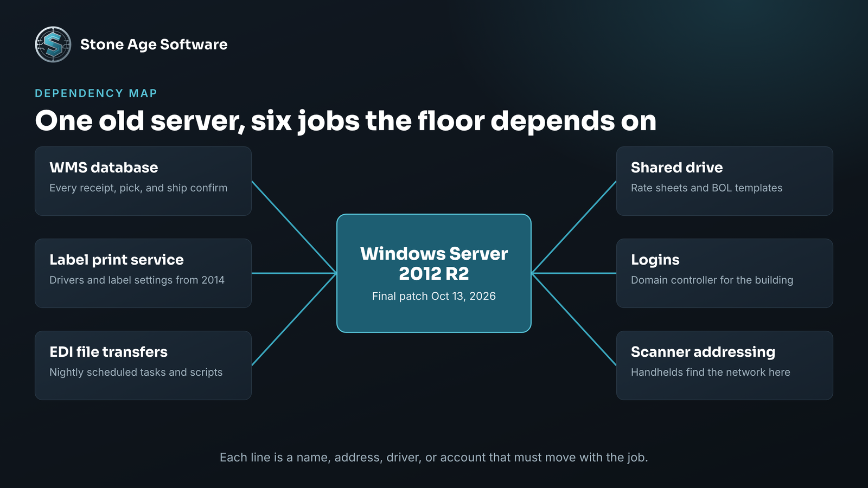The width and height of the screenshot is (868, 488).
Task: Click Domain controller for the building text
Action: [712, 280]
